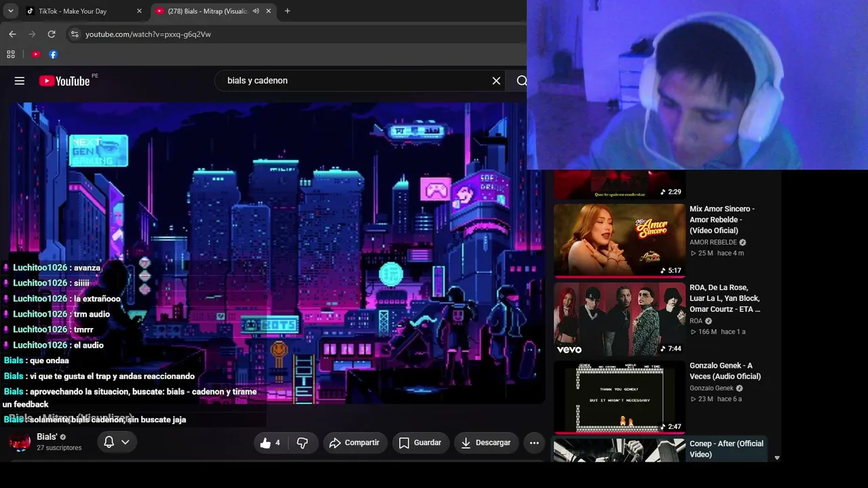Save the video with Guardar
Image resolution: width=868 pixels, height=488 pixels.
[420, 443]
